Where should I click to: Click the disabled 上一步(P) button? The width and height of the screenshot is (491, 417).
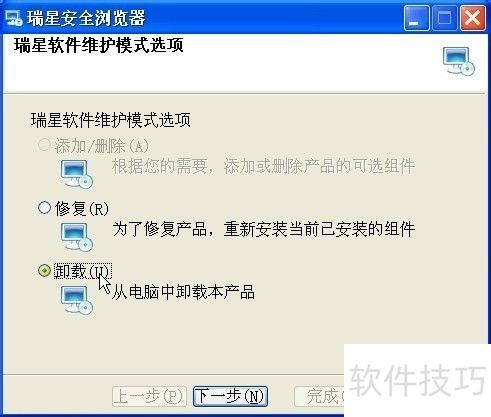pyautogui.click(x=149, y=396)
